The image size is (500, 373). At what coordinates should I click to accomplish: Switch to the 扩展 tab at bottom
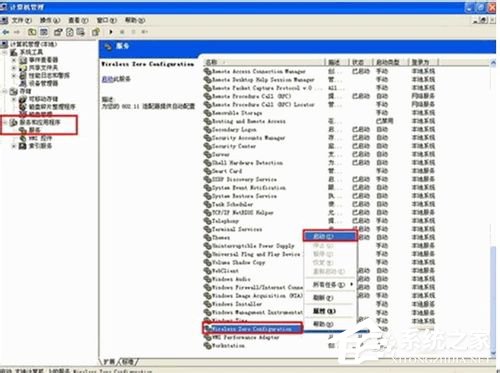click(x=109, y=362)
